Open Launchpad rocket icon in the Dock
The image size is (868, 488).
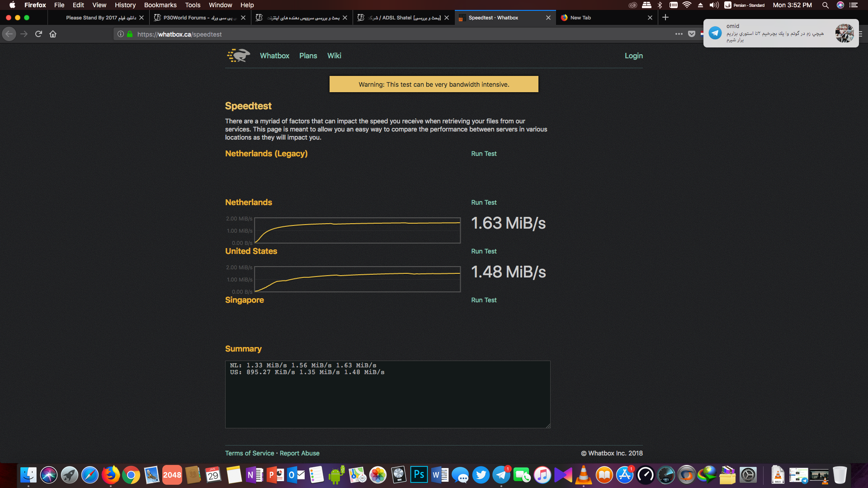69,475
